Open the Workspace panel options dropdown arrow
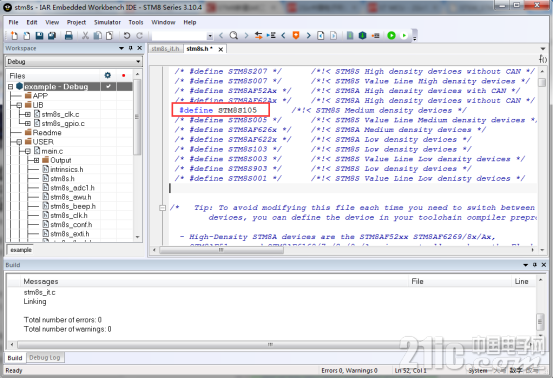This screenshot has width=553, height=379. (121, 48)
